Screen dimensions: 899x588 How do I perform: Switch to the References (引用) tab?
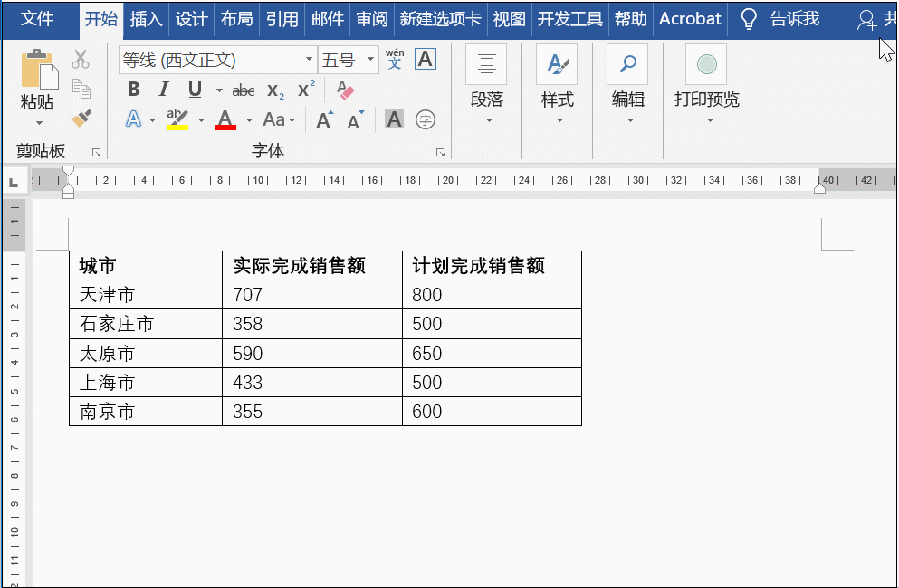(282, 19)
